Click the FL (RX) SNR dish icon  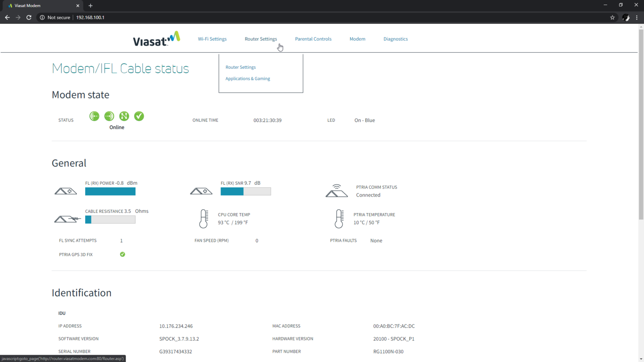click(201, 191)
